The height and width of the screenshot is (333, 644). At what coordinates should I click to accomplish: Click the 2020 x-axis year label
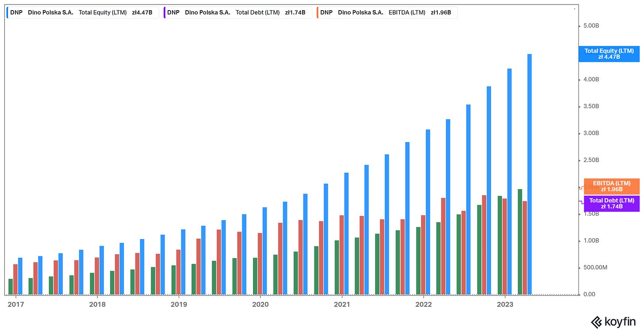tap(260, 305)
